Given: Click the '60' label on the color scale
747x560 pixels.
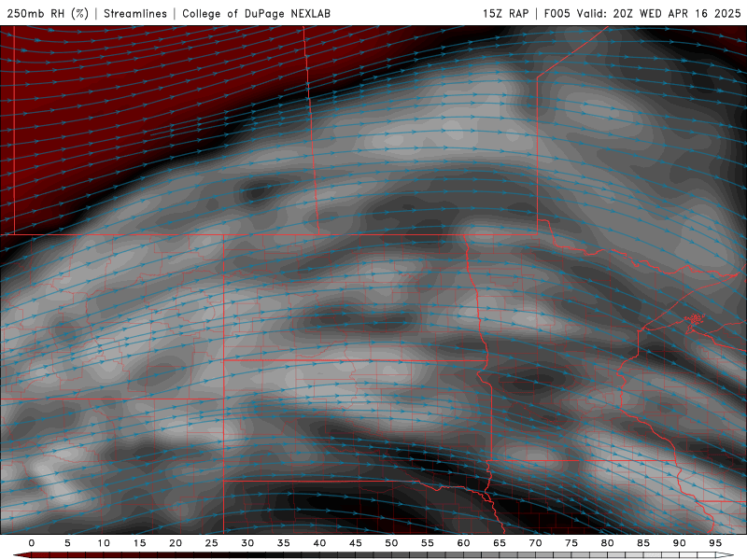Looking at the screenshot, I should click(463, 543).
